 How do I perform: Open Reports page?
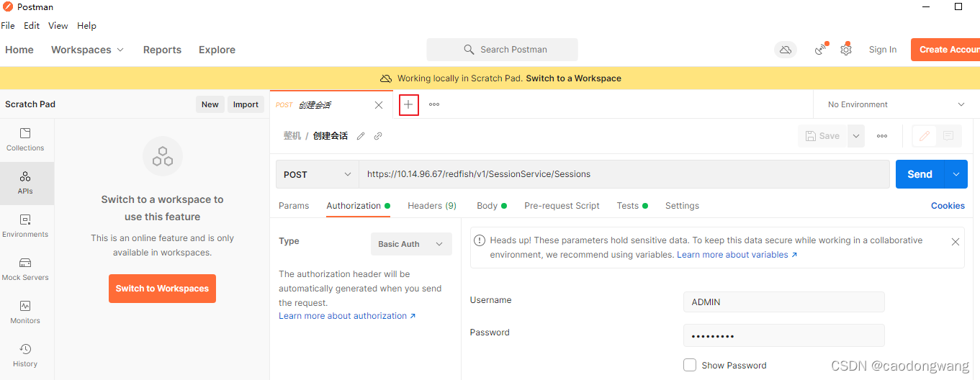tap(162, 50)
